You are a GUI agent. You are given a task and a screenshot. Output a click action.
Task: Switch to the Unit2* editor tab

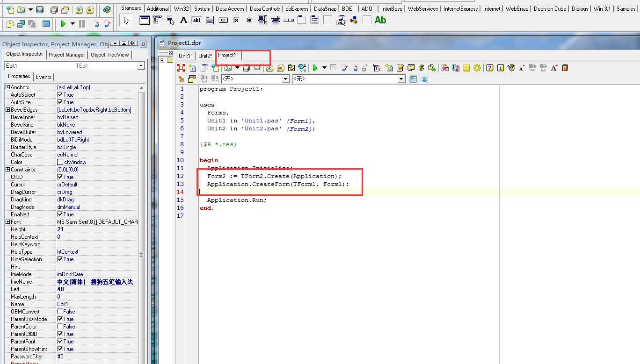coord(205,56)
